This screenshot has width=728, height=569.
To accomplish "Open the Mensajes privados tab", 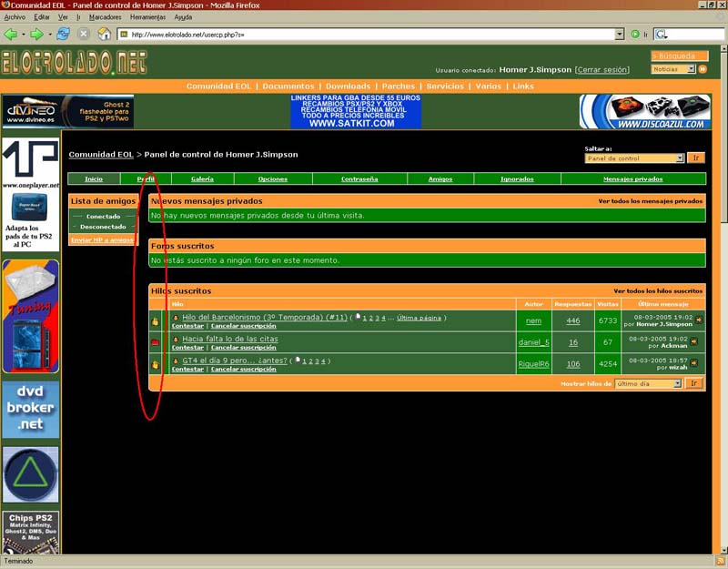I will click(632, 179).
